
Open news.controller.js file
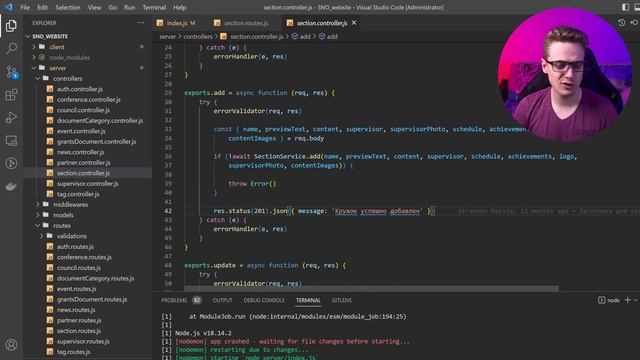pos(80,152)
